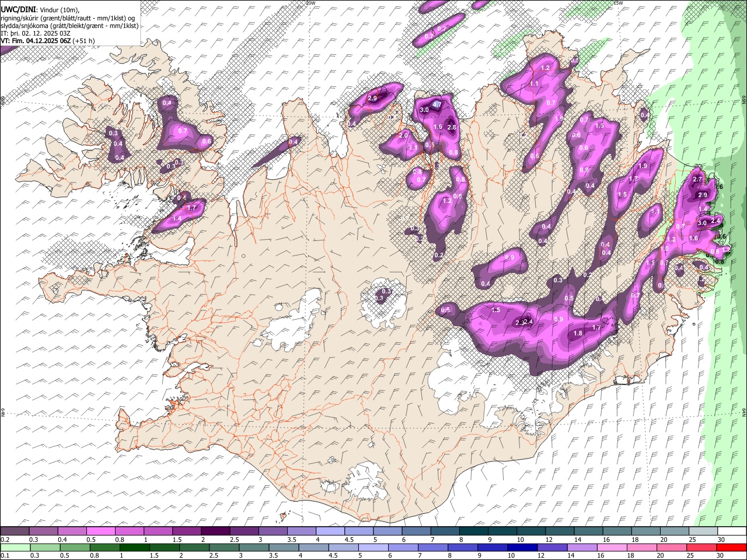Click white snow swatch above 30
747x560 pixels.
[x=732, y=531]
